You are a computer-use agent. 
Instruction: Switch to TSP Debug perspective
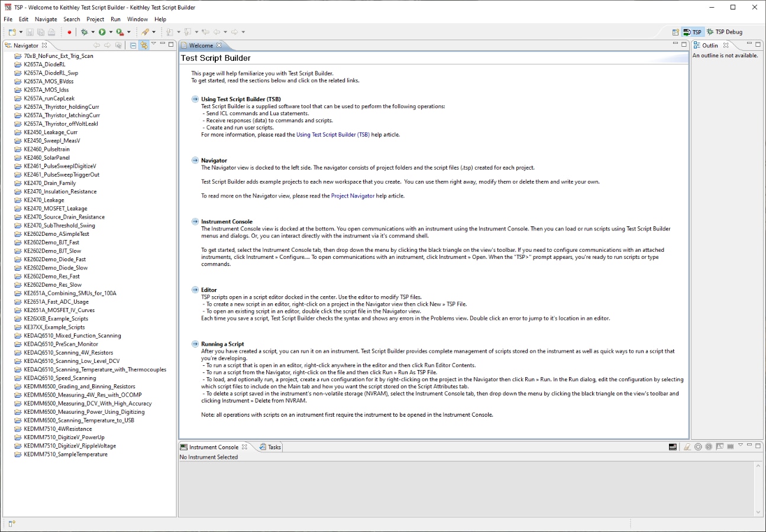(724, 32)
